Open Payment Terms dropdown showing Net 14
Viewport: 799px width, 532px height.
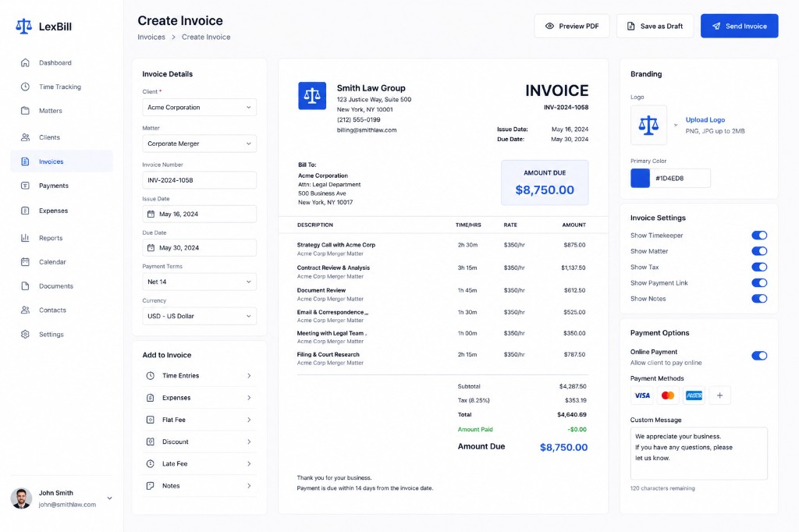(199, 282)
